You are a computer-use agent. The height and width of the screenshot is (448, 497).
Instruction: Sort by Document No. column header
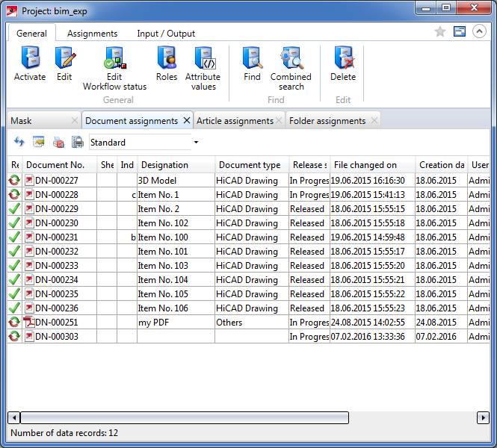click(x=59, y=164)
